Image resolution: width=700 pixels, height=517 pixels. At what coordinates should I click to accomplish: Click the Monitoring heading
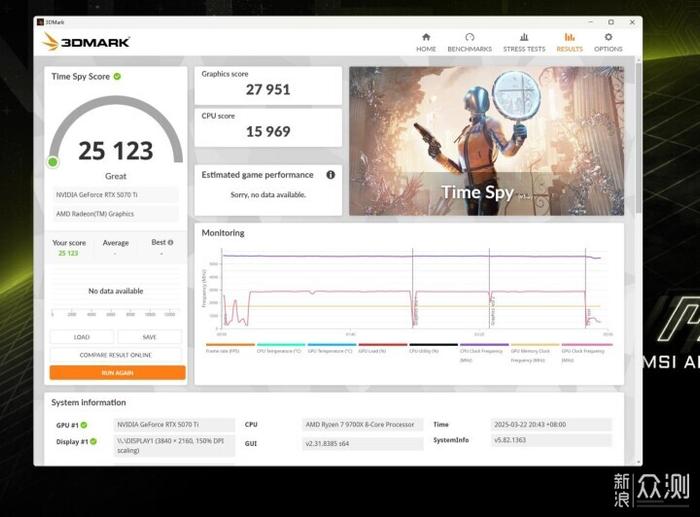pos(223,233)
